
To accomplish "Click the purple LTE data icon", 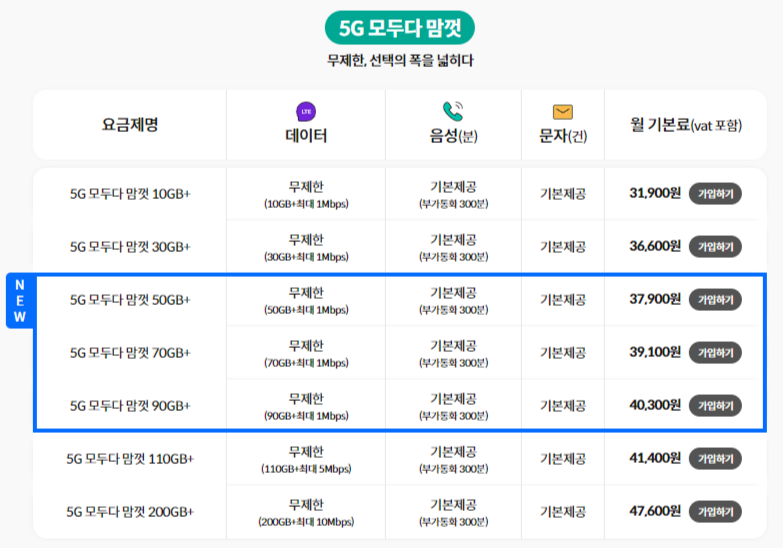I will [x=306, y=111].
